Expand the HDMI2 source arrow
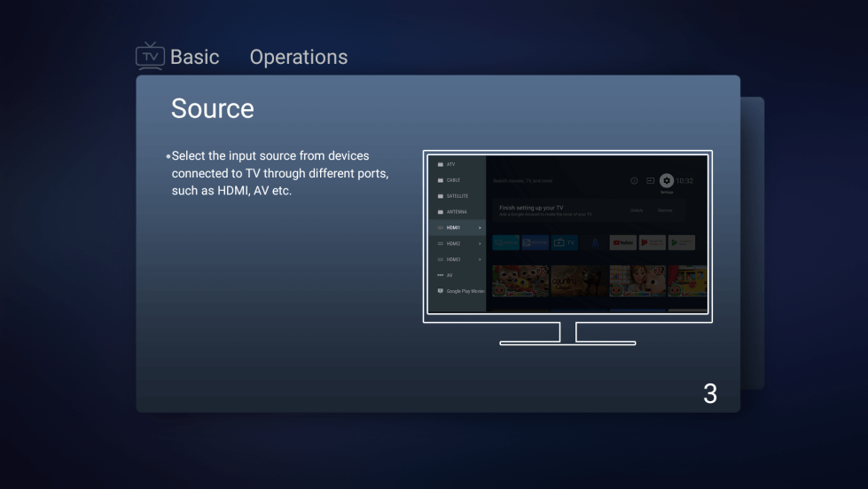Image resolution: width=868 pixels, height=489 pixels. 480,243
